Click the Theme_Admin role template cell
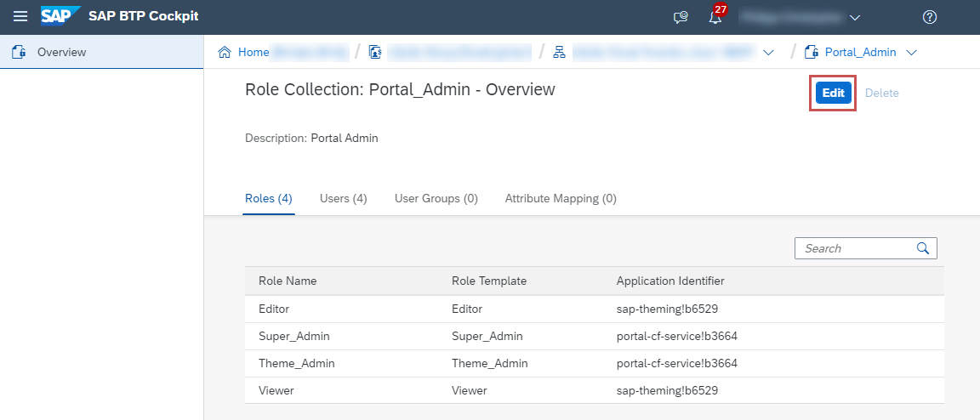 (x=489, y=363)
